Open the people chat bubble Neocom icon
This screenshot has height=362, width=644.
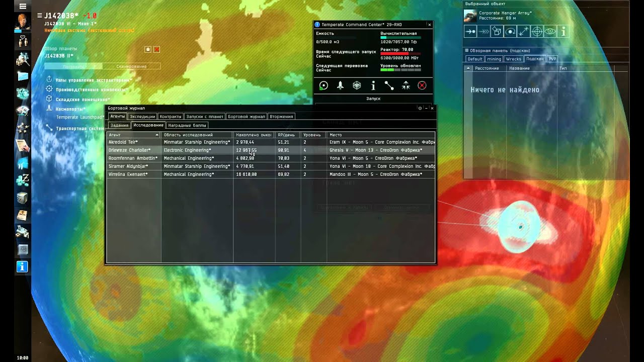click(23, 41)
